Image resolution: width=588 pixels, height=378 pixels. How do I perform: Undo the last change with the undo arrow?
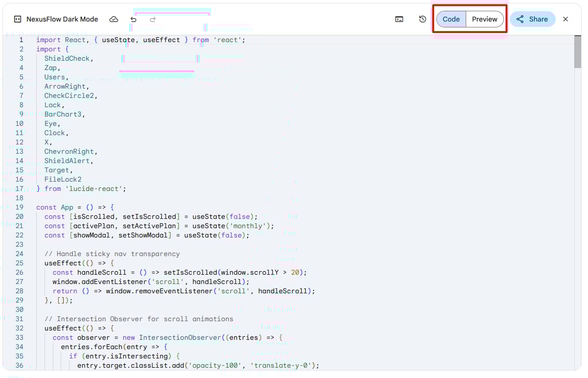(134, 19)
